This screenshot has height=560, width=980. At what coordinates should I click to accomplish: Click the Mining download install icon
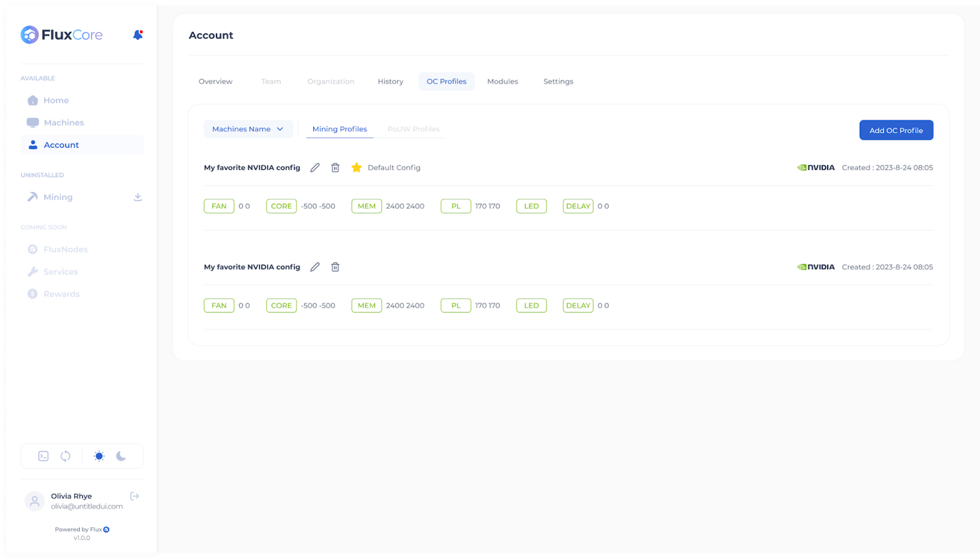point(138,197)
